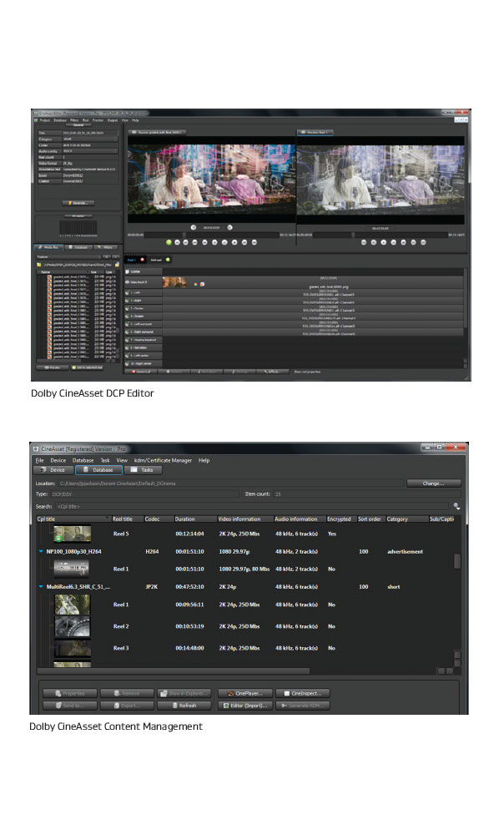Click the 'JP2K' codec cell
The width and height of the screenshot is (504, 820).
click(x=152, y=587)
